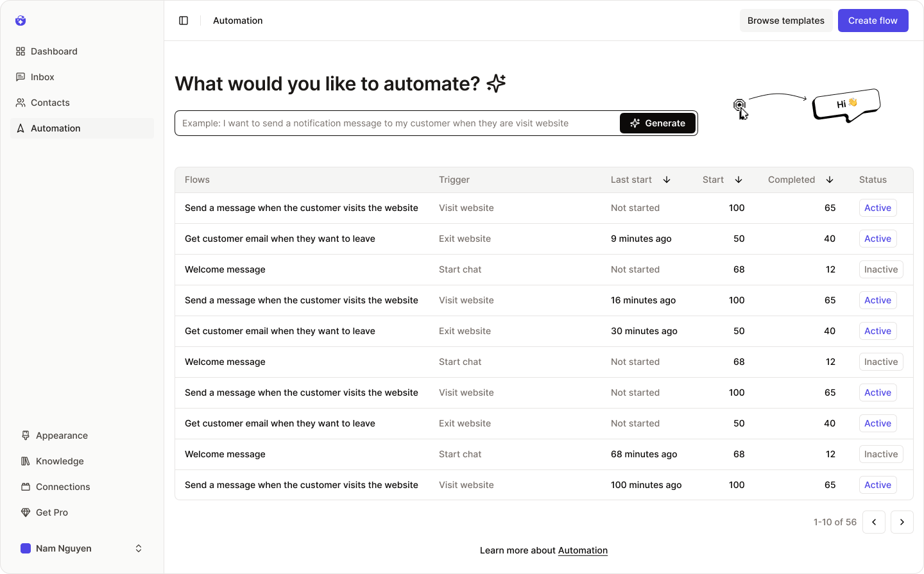924x574 pixels.
Task: Activate the first Active flow toggle badge
Action: click(x=878, y=208)
